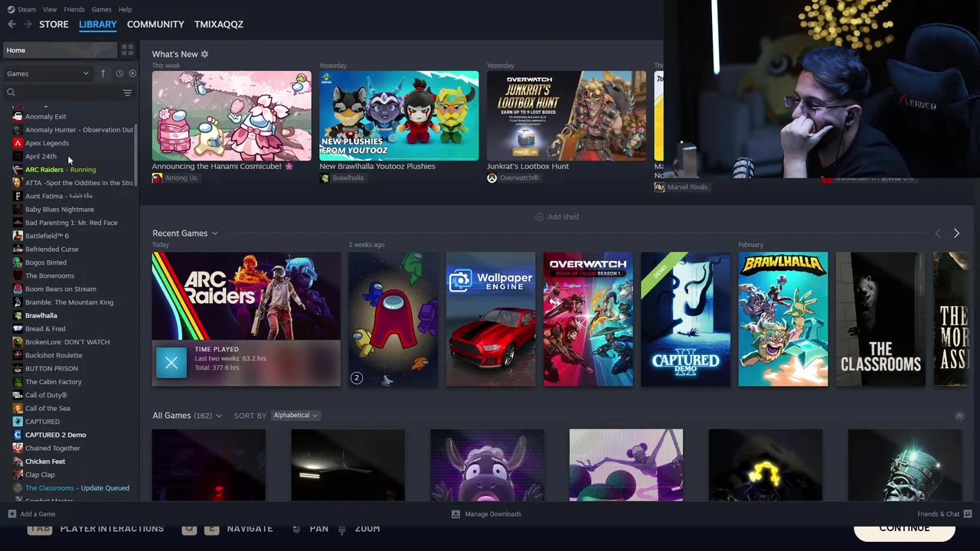The width and height of the screenshot is (980, 551).
Task: Select Apex Legends in the game list
Action: click(47, 143)
